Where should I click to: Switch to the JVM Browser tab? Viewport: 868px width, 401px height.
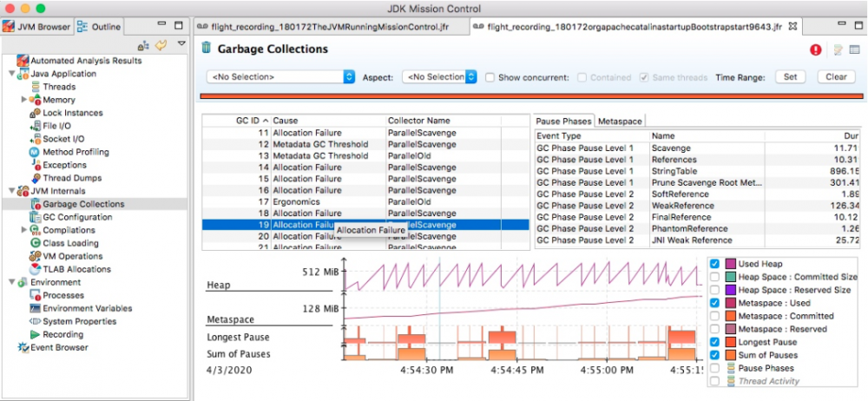[36, 26]
